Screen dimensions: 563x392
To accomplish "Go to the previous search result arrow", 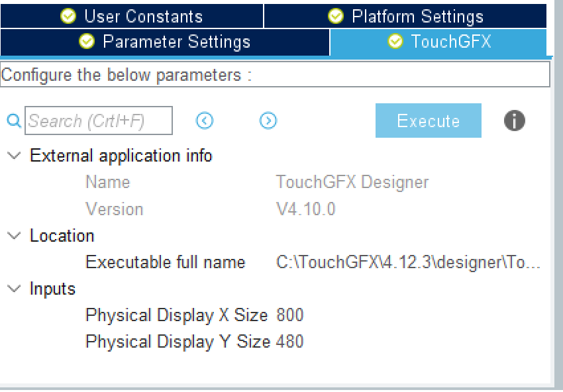I will pyautogui.click(x=205, y=121).
